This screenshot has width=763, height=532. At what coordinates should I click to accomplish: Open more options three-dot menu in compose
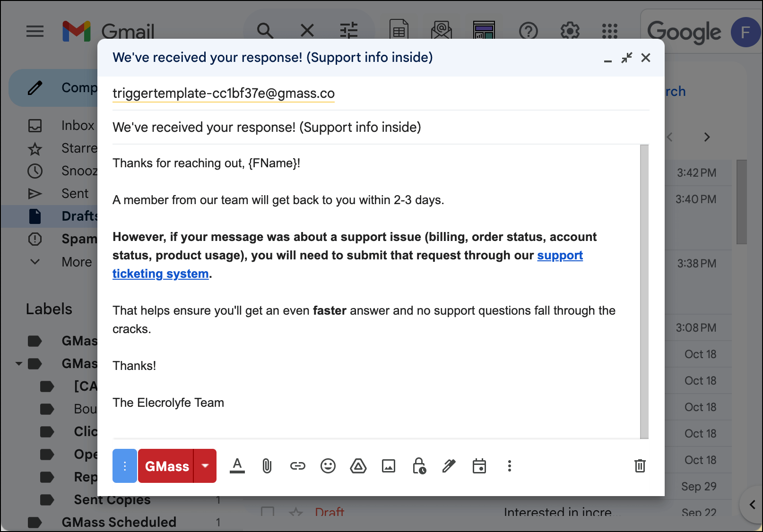(510, 466)
